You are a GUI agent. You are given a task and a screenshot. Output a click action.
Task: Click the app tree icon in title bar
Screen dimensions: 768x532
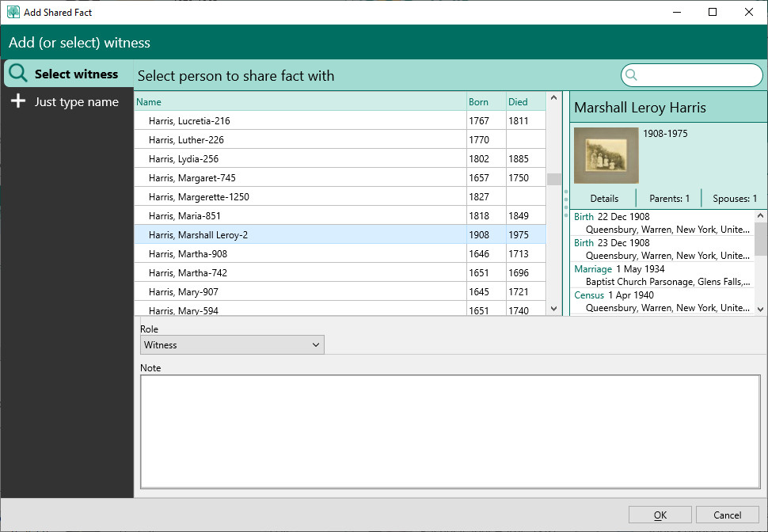pos(13,12)
